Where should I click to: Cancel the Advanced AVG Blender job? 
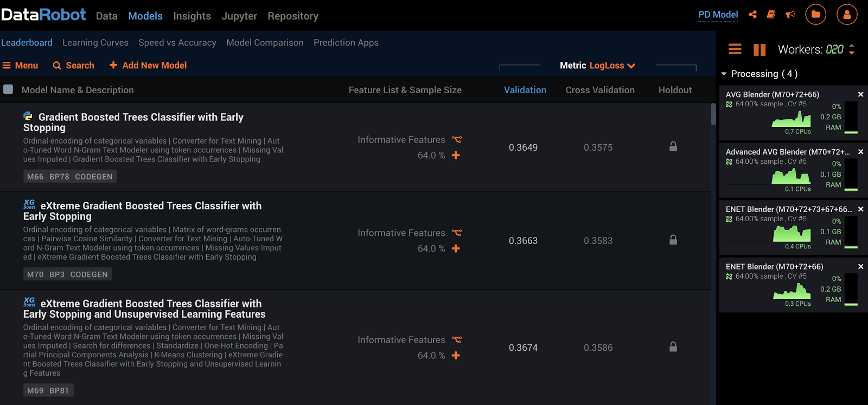coord(860,152)
